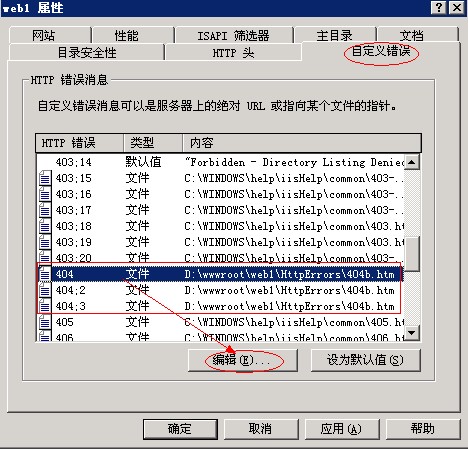Open the 目录安全性 tab
The height and width of the screenshot is (449, 468).
(x=87, y=52)
